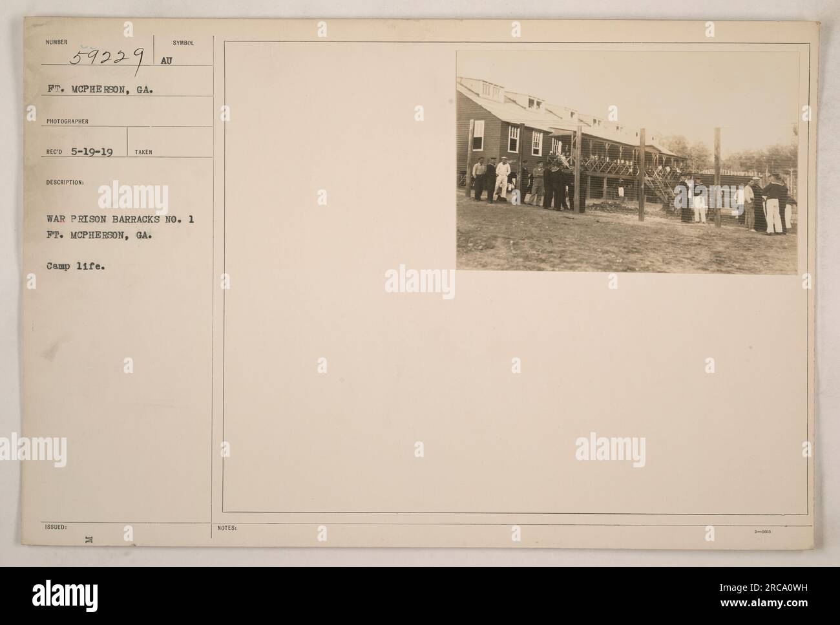Screen dimensions: 840x625
Task: Click the mounted barracks photograph
Action: pos(627,162)
